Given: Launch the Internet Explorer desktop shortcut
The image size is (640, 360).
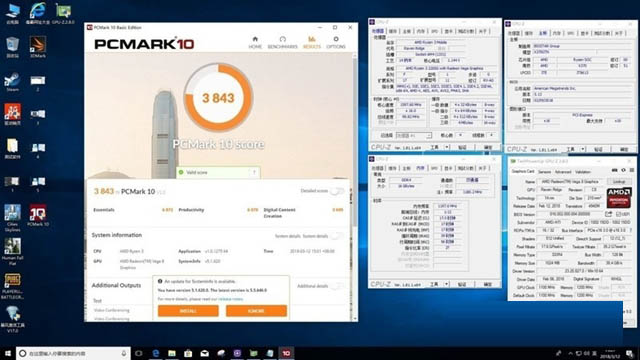Looking at the screenshot, I should [38, 13].
